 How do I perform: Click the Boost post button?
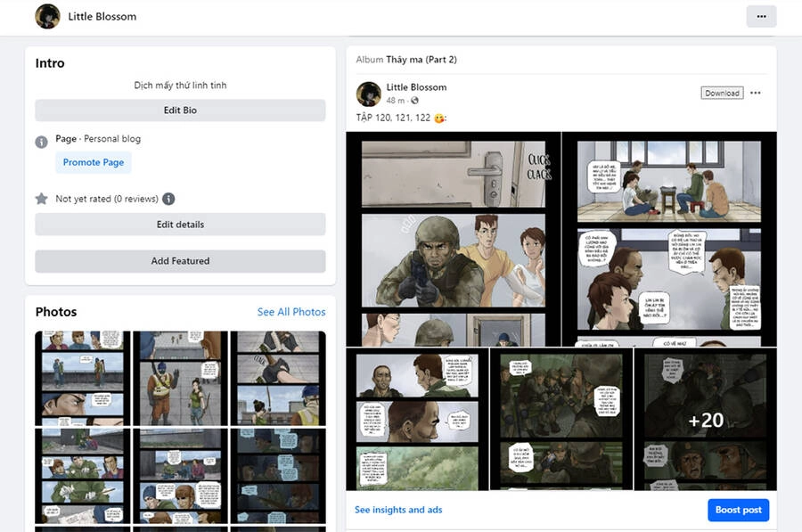point(738,510)
